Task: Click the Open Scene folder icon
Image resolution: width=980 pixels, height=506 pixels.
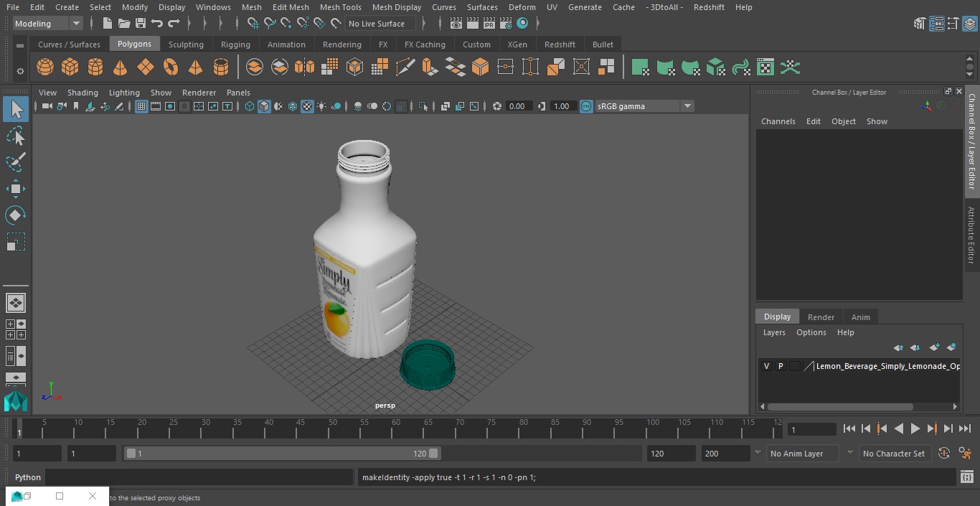Action: click(124, 24)
